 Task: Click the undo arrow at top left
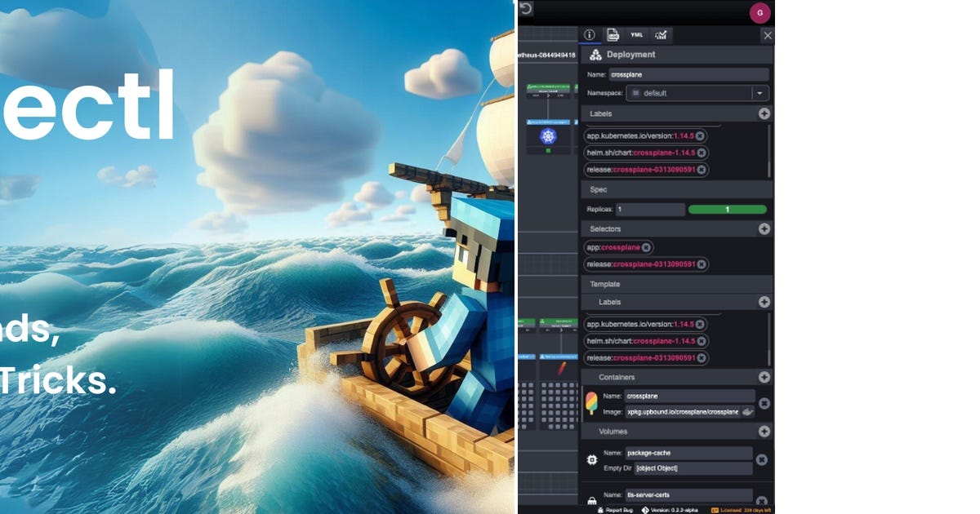click(x=527, y=10)
